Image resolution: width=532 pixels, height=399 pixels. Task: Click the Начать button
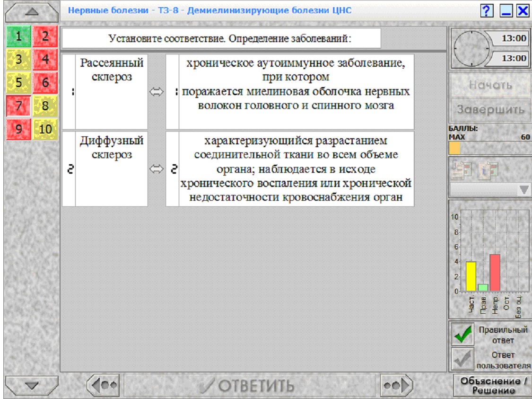(490, 85)
